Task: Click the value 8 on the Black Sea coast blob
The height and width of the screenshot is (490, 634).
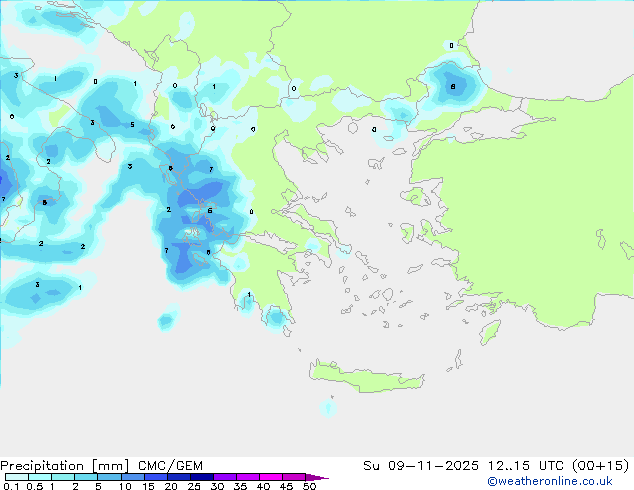Action: pyautogui.click(x=453, y=87)
